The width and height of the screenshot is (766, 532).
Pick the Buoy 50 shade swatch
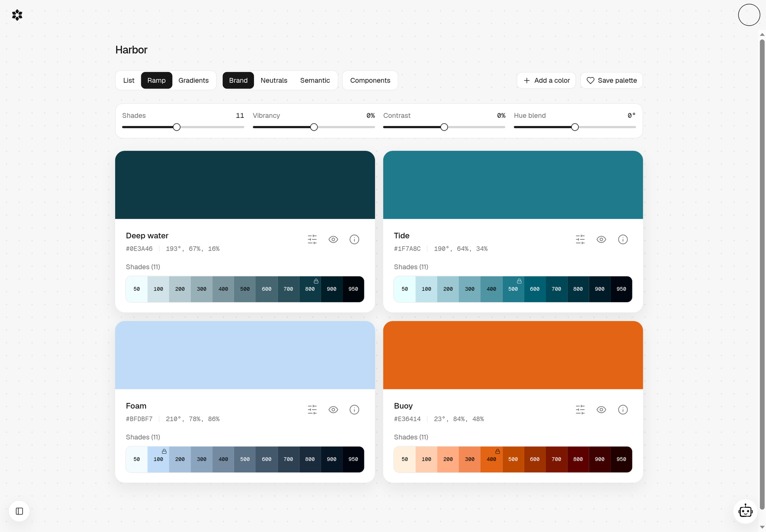click(405, 460)
